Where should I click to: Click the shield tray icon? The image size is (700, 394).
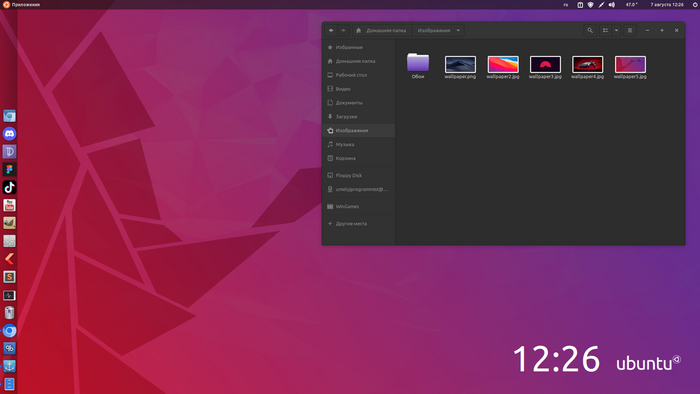591,4
